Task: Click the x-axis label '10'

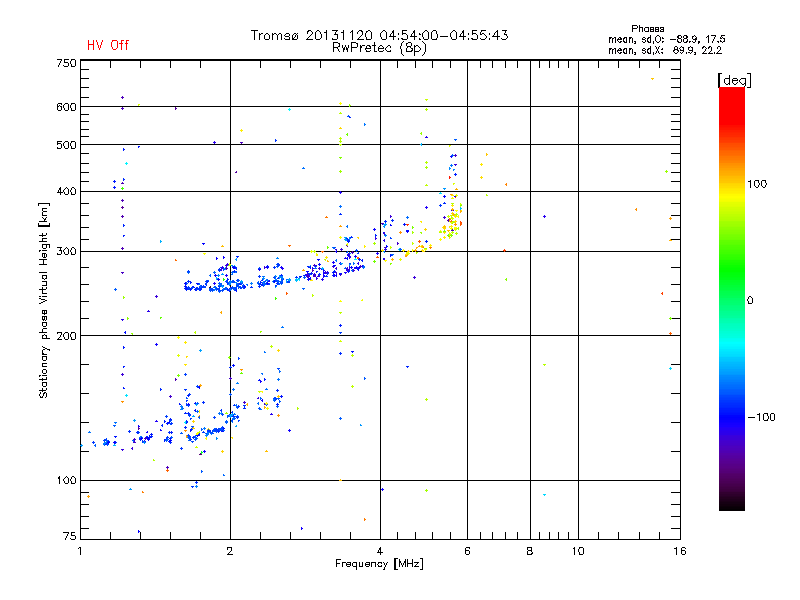Action: click(x=578, y=551)
